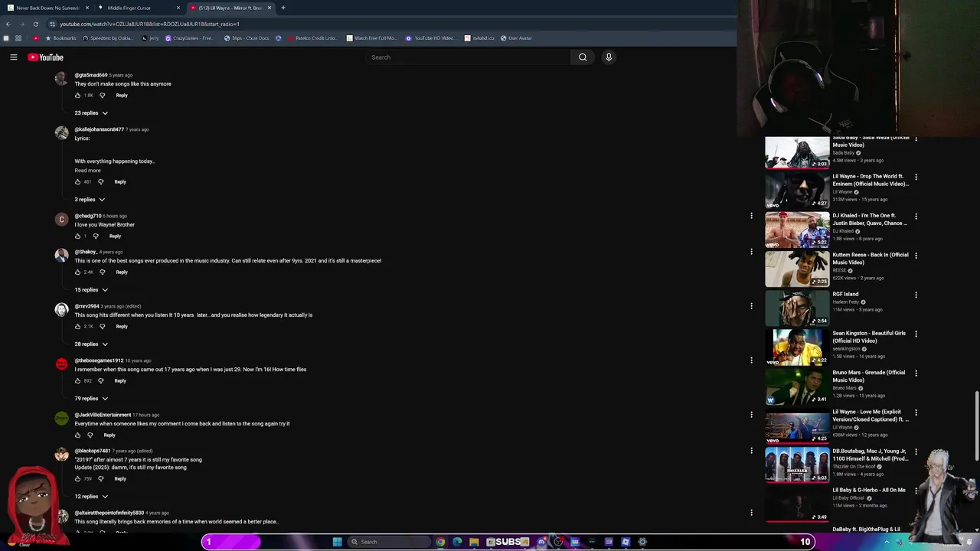Open more options for Drop The World video

pyautogui.click(x=916, y=177)
